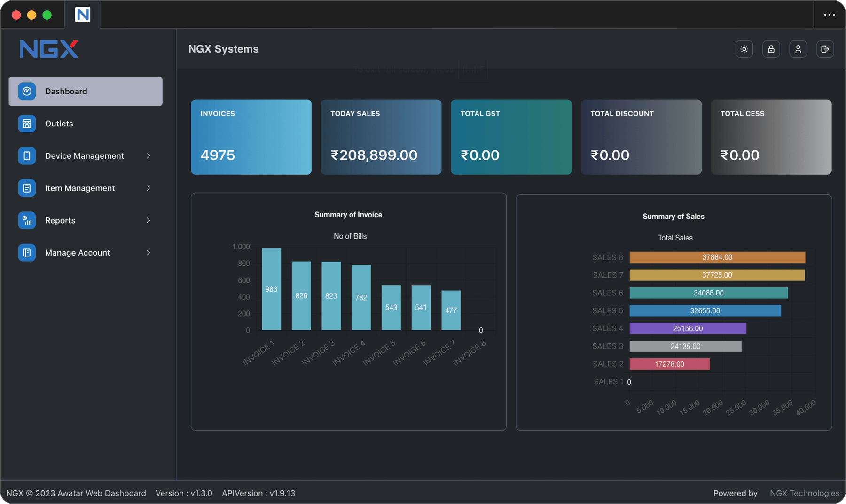Expand the Reports menu chevron
The width and height of the screenshot is (846, 504).
click(149, 220)
